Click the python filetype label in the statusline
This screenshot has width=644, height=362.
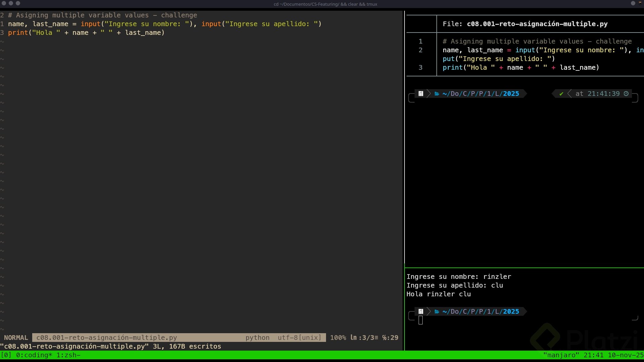tap(257, 338)
